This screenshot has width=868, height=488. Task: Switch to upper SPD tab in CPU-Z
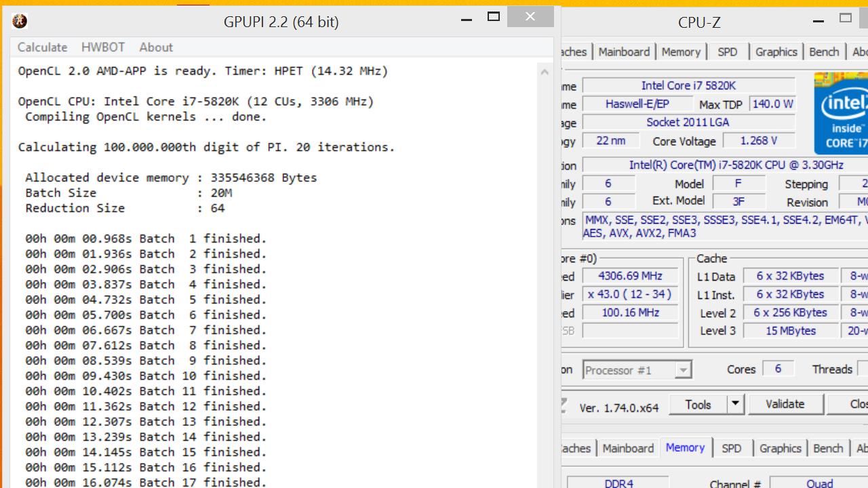tap(728, 52)
